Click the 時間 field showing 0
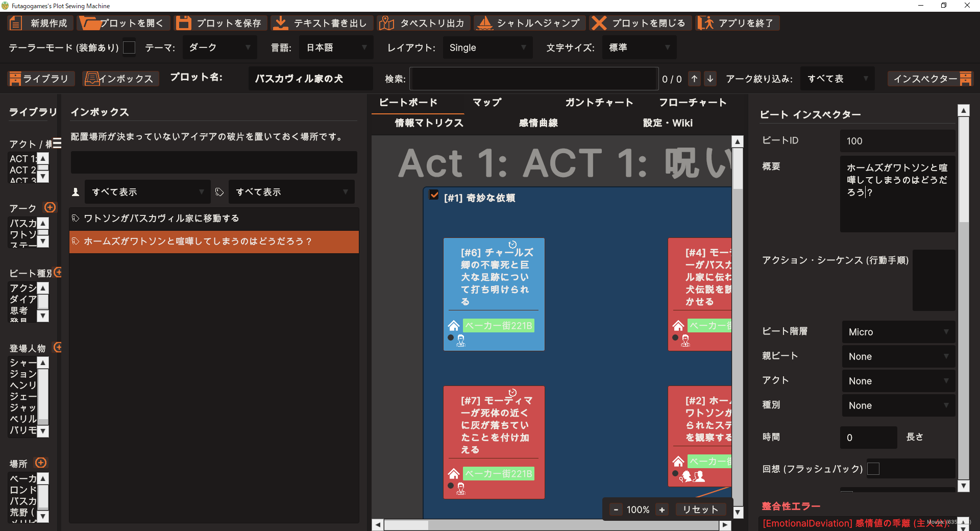980x531 pixels. coord(868,438)
